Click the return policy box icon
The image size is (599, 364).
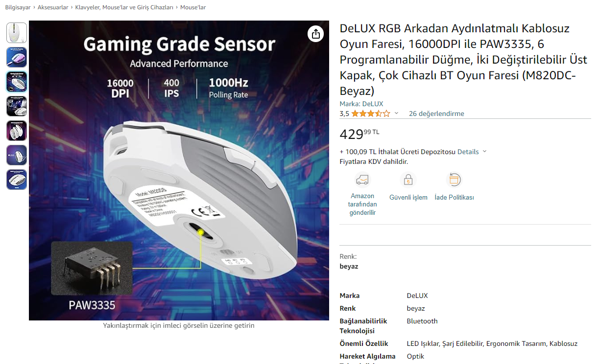pos(454,180)
